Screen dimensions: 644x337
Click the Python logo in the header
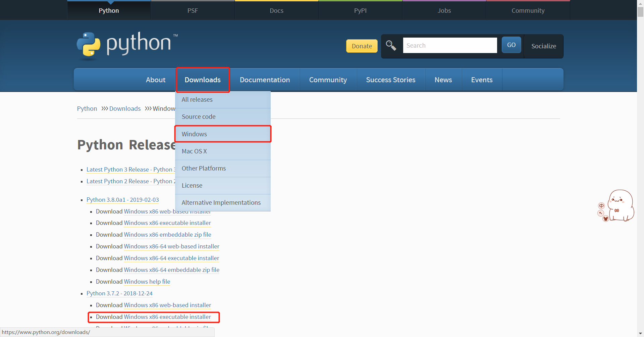pos(127,45)
